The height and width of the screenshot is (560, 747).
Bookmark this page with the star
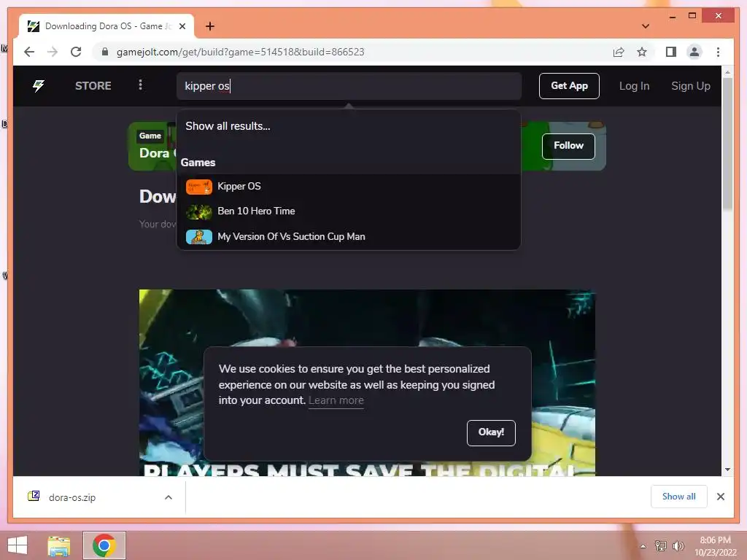[642, 52]
